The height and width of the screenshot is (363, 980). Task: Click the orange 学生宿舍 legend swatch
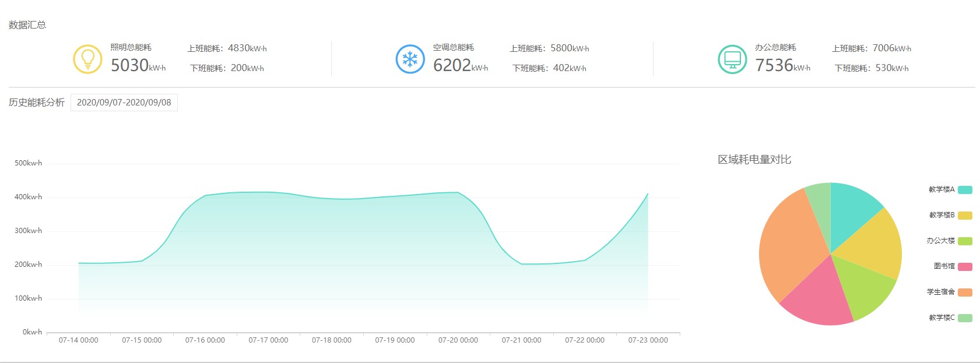click(965, 292)
